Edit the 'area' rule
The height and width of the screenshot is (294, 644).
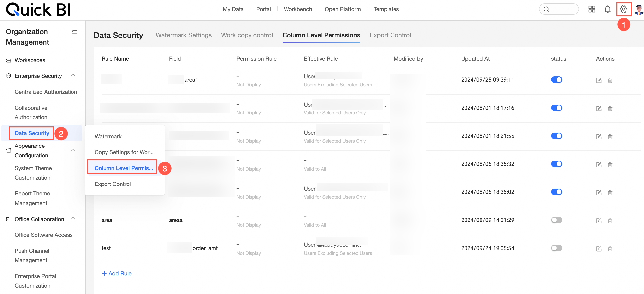coord(599,220)
